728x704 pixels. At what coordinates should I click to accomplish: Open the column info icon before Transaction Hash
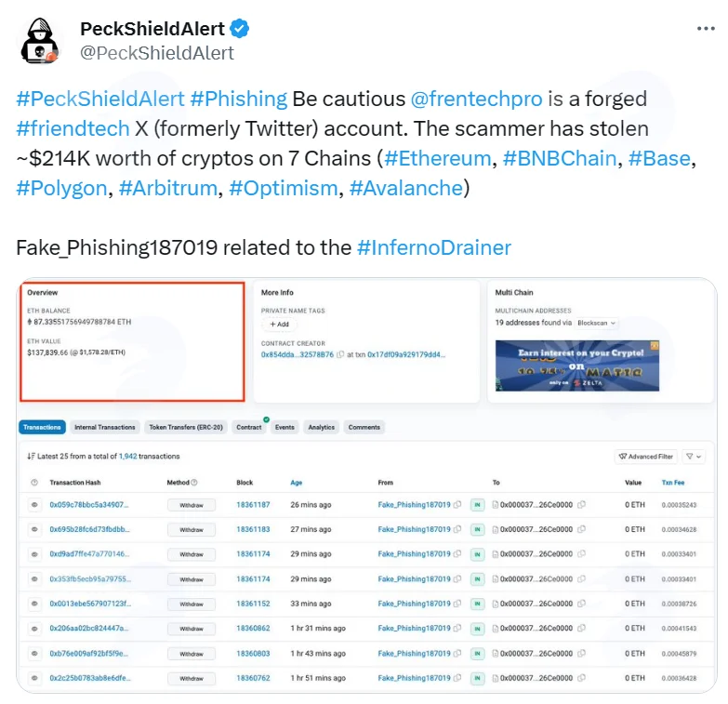pyautogui.click(x=34, y=483)
